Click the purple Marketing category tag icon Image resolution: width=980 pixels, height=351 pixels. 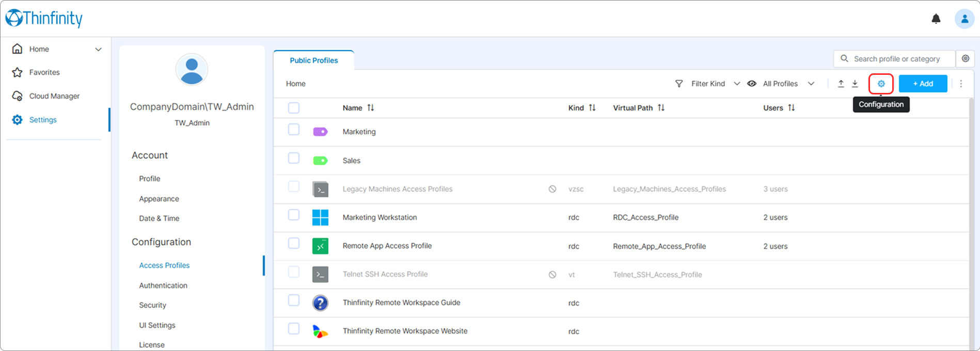320,132
